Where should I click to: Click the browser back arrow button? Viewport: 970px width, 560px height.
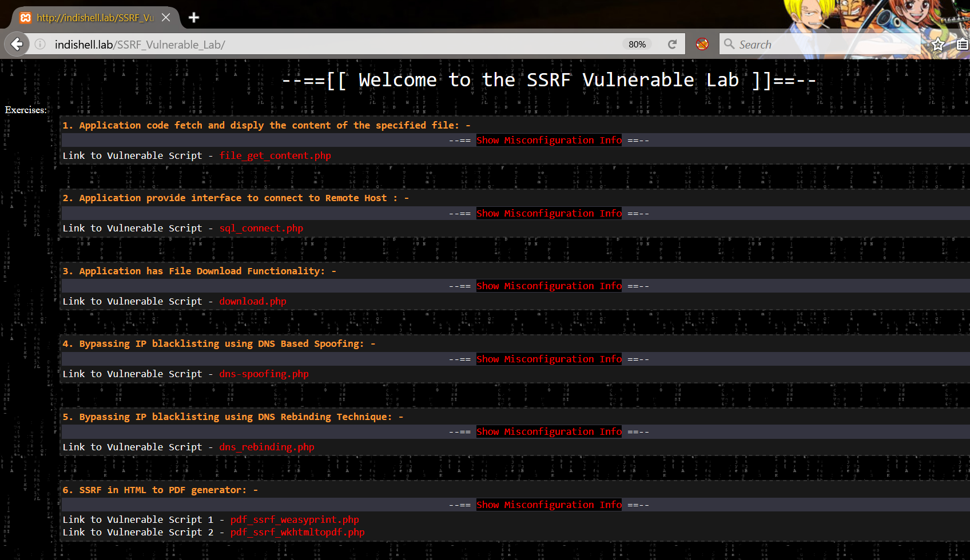(17, 44)
